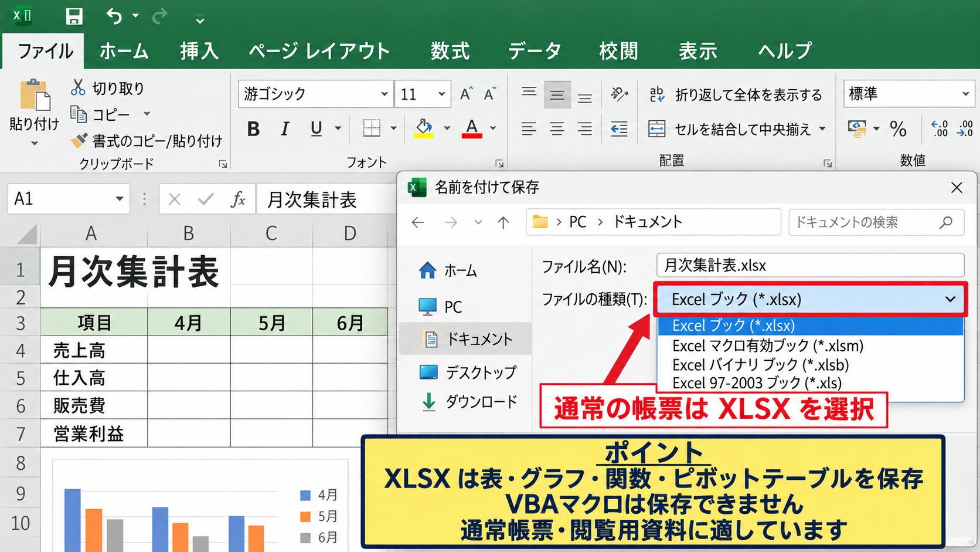
Task: Click the percent style icon
Action: [x=898, y=128]
